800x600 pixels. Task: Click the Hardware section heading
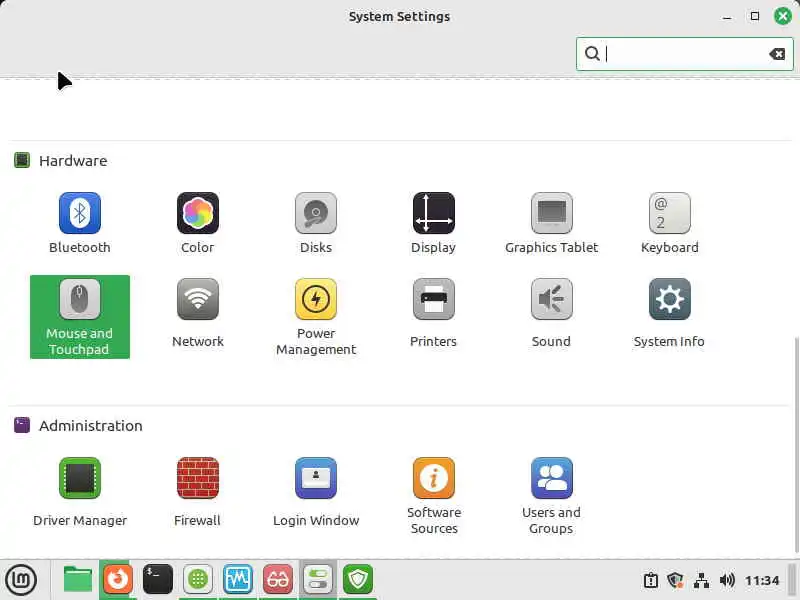tap(73, 161)
